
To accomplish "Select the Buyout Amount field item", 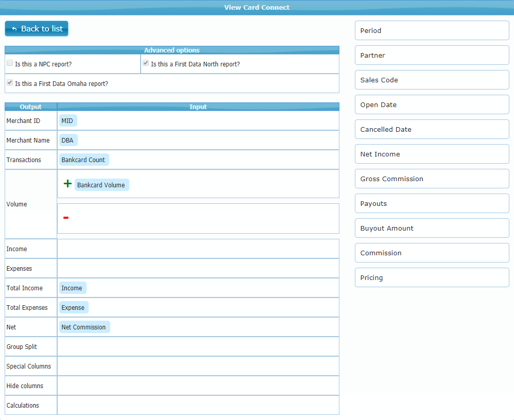I will pyautogui.click(x=432, y=228).
